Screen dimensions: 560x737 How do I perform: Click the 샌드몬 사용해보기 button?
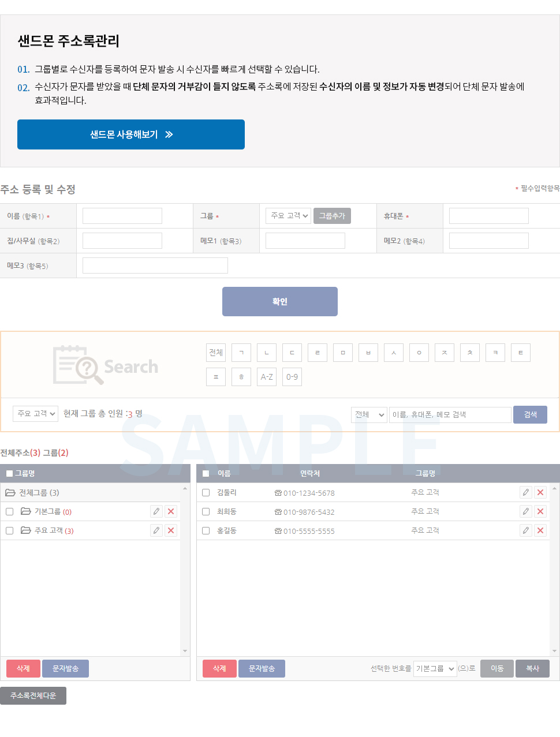[131, 134]
